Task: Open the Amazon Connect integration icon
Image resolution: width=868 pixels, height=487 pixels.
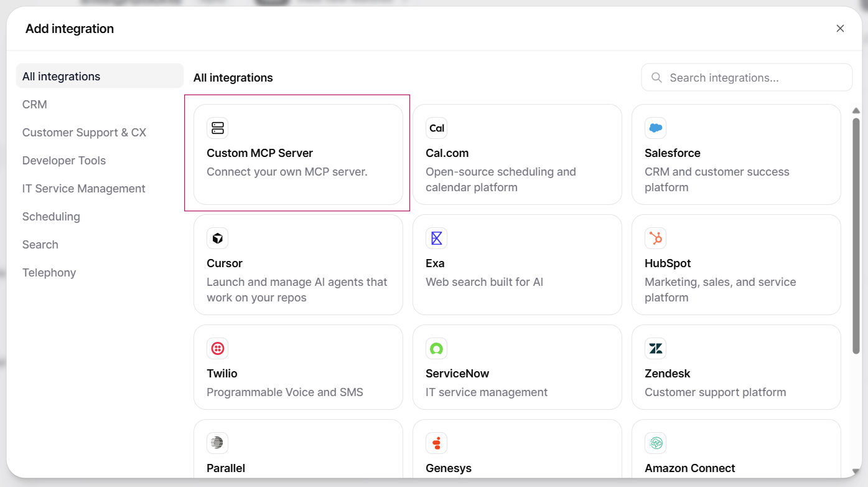Action: pyautogui.click(x=655, y=442)
